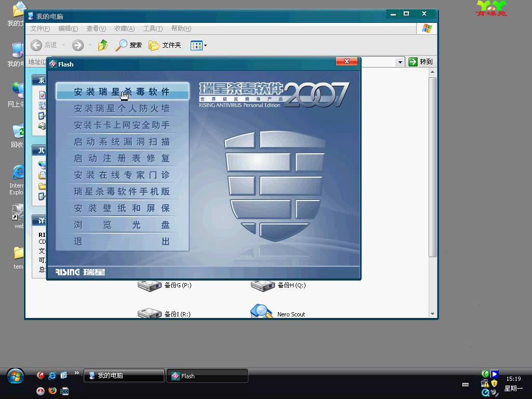
Task: Choose 安装瑞星个人防火墙 in the Rising installer
Action: point(122,108)
